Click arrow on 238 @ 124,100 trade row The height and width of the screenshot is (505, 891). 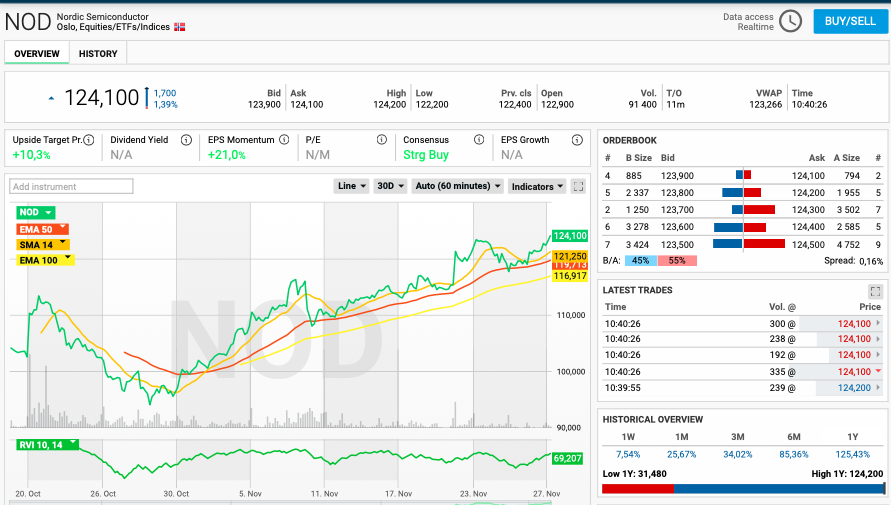pyautogui.click(x=878, y=339)
